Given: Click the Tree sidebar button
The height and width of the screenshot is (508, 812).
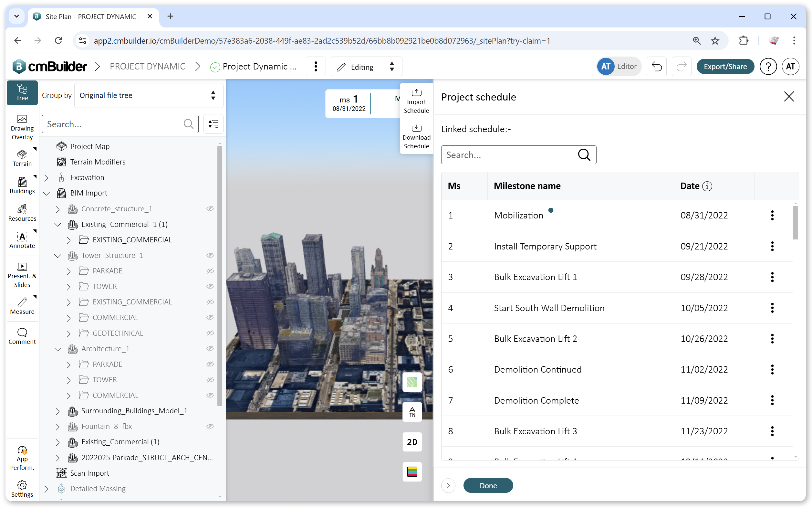Looking at the screenshot, I should pyautogui.click(x=22, y=92).
